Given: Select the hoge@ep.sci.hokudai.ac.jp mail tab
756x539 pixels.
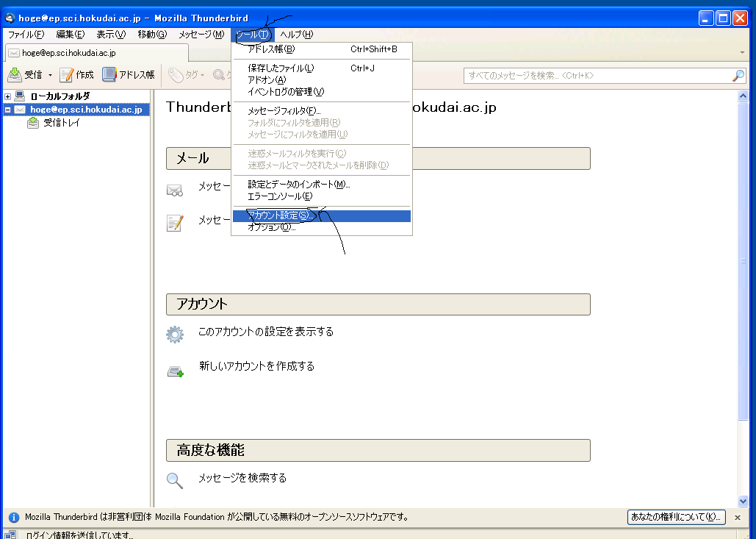Looking at the screenshot, I should pos(96,53).
